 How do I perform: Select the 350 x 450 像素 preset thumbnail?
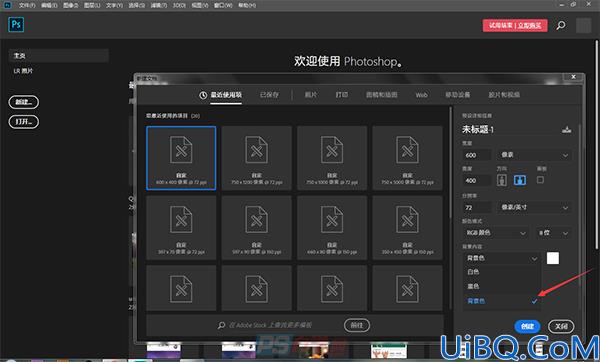pos(407,228)
